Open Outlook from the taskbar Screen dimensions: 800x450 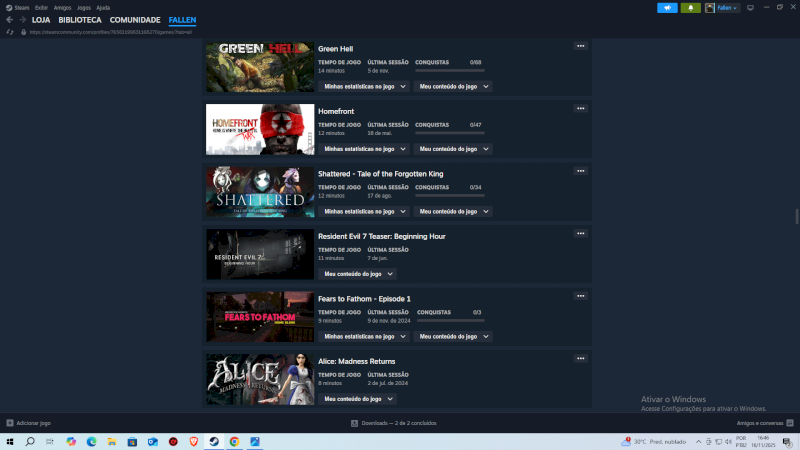153,442
